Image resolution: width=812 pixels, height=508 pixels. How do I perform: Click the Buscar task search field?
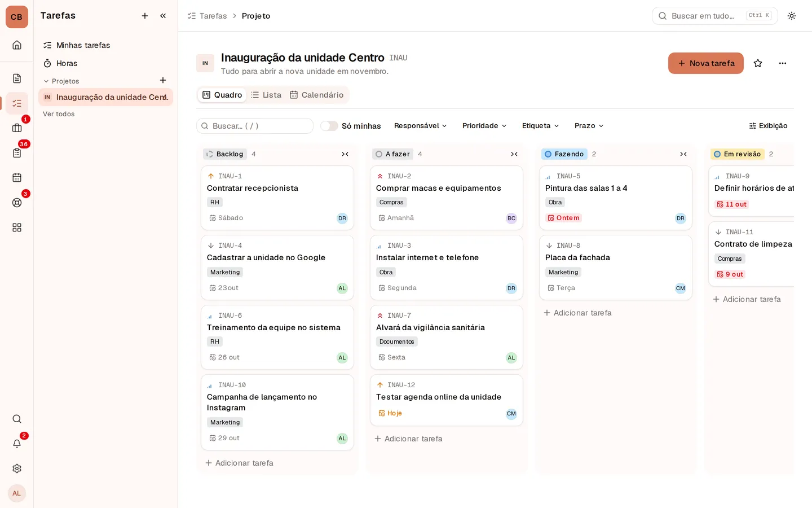point(255,126)
